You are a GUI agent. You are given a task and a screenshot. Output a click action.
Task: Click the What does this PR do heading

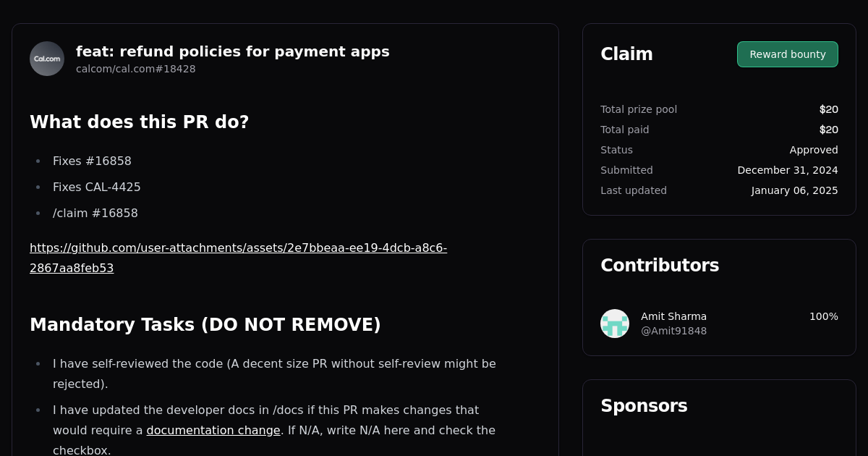(140, 122)
